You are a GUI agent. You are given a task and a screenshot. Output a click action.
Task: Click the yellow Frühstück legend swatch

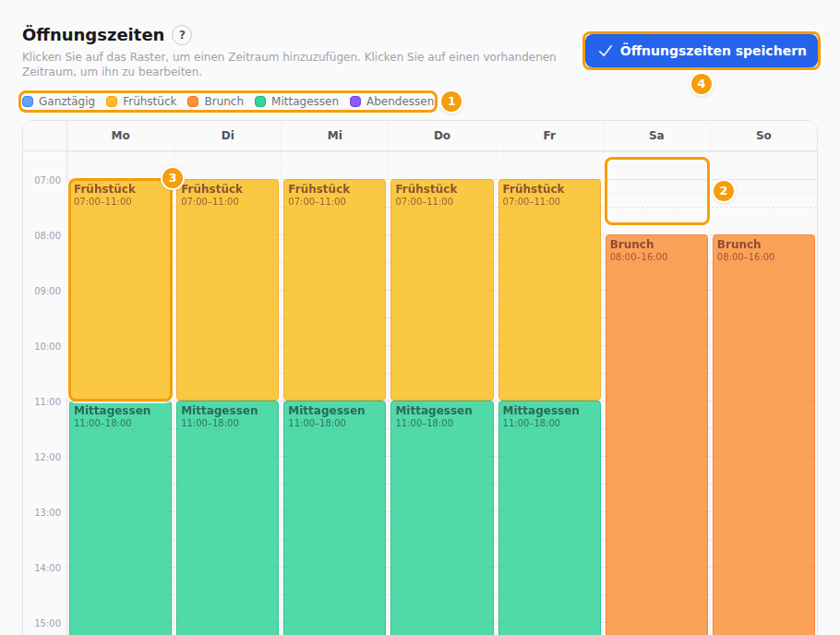112,102
